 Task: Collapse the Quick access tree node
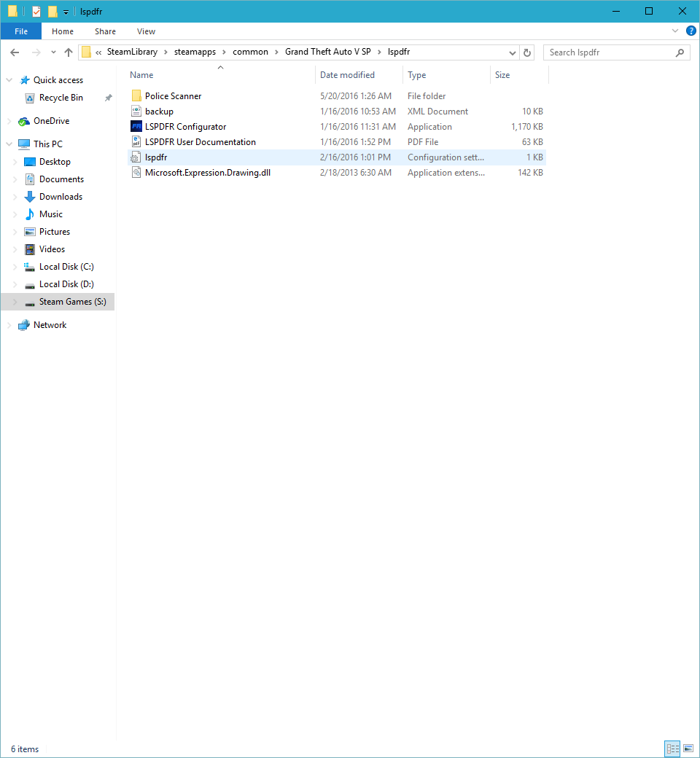[x=9, y=79]
